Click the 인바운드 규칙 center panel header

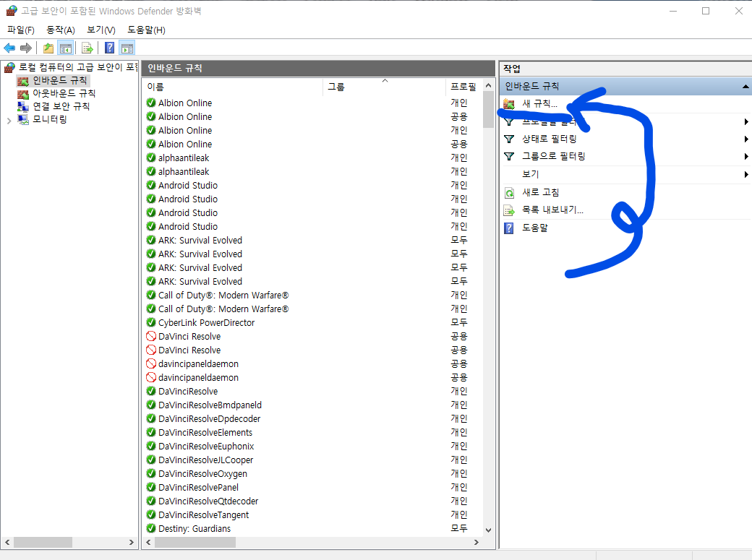[318, 69]
